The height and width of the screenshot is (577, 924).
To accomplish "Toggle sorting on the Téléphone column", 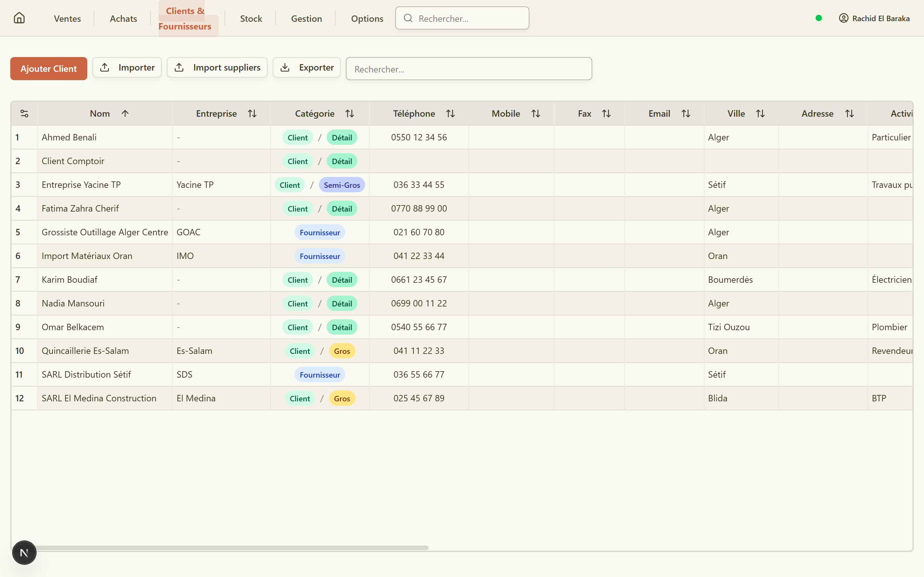I will coord(450,113).
